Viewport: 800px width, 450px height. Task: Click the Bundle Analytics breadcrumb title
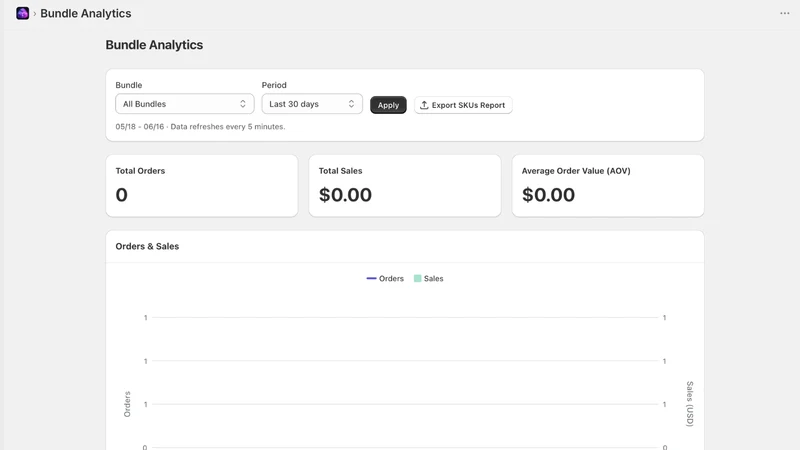point(86,13)
